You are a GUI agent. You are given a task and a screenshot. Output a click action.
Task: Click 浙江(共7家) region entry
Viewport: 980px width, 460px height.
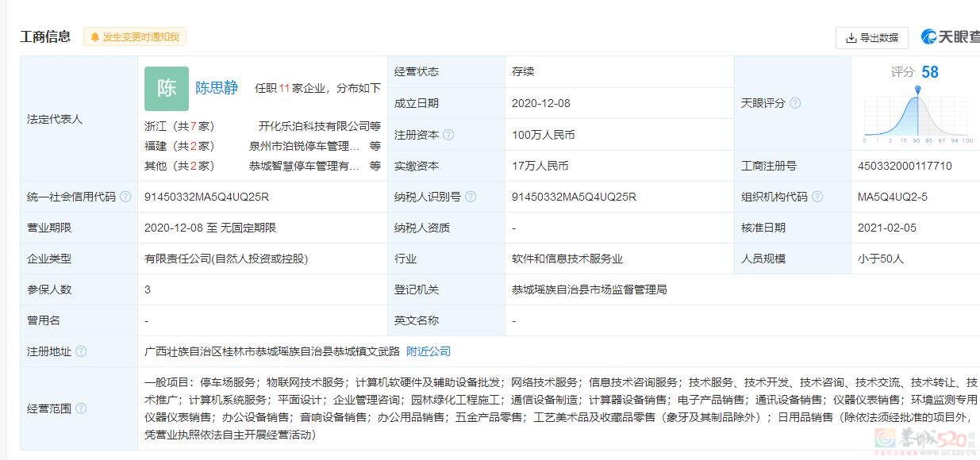pos(179,126)
